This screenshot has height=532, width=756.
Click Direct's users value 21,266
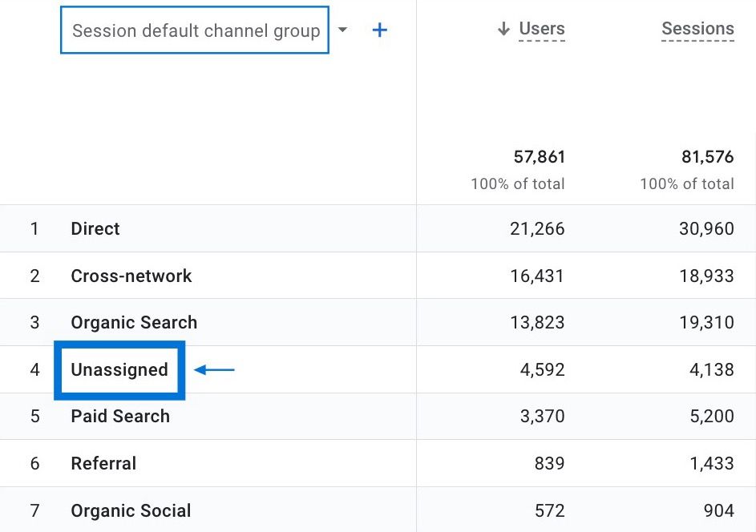pyautogui.click(x=537, y=228)
